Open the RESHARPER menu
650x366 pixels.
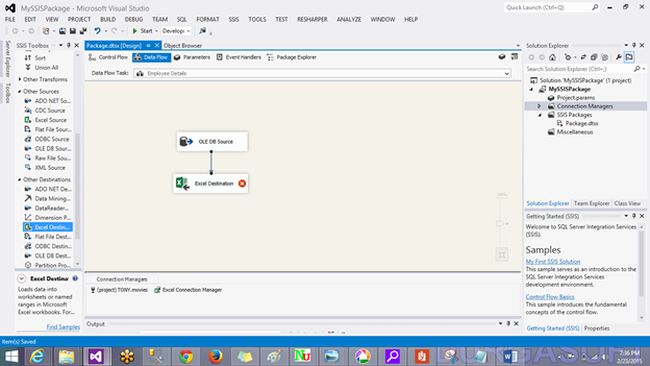tap(312, 19)
